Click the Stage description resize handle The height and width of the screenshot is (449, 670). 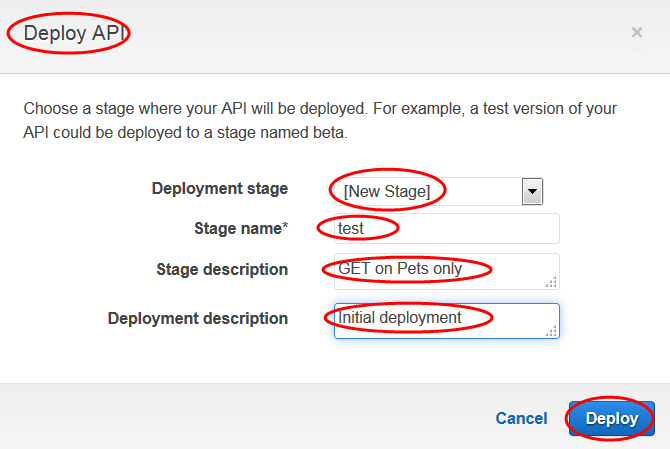pos(551,282)
